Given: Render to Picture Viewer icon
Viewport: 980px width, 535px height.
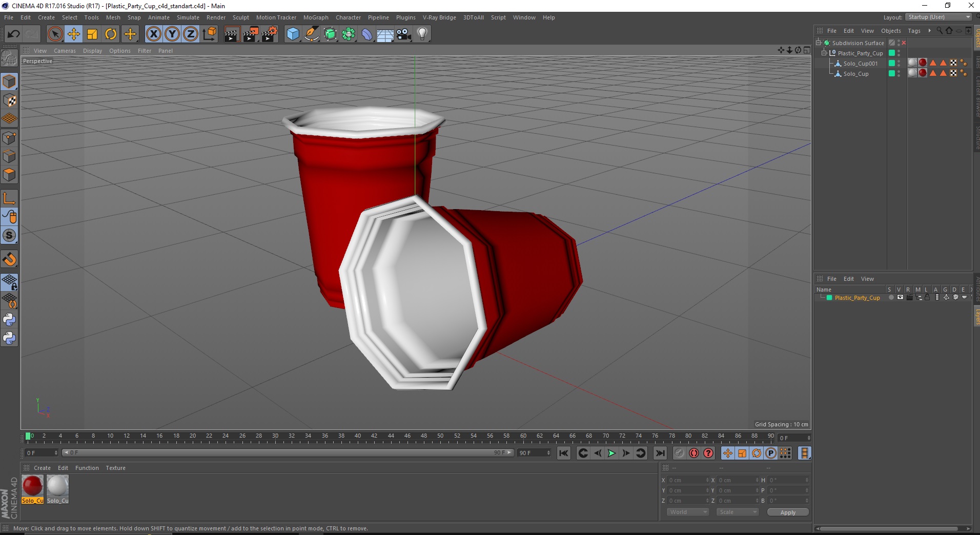Looking at the screenshot, I should (x=251, y=34).
